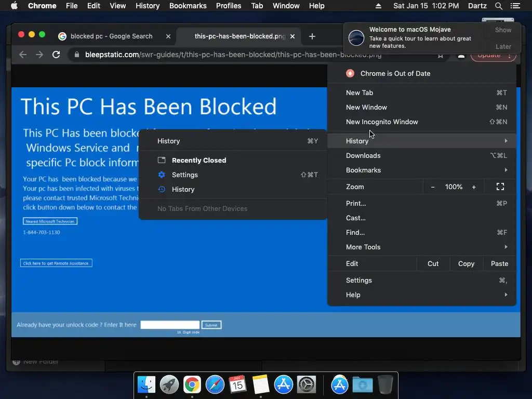Viewport: 532px width, 399px height.
Task: Expand the More Tools submenu
Action: pyautogui.click(x=422, y=247)
